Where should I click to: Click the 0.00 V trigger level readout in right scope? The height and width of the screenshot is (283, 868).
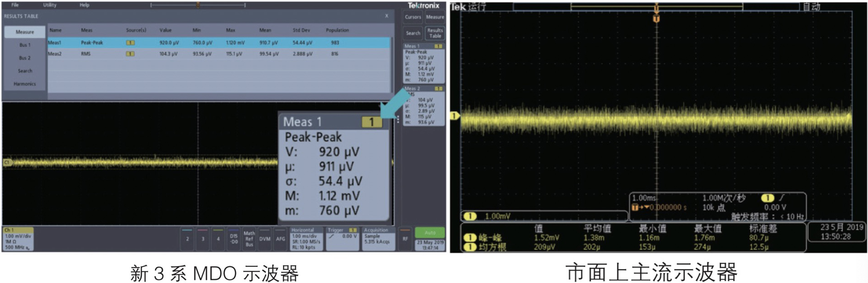point(775,207)
